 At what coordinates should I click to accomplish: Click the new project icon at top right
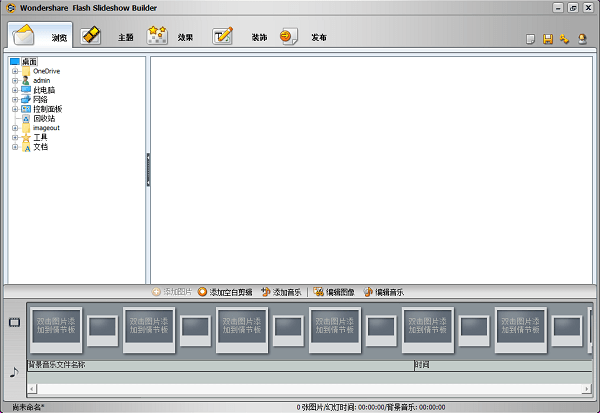(532, 39)
